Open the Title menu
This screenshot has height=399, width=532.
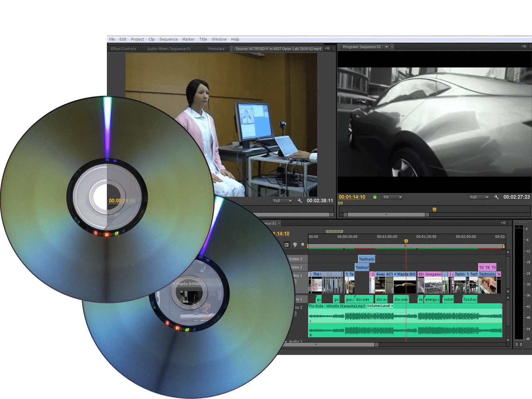[203, 39]
